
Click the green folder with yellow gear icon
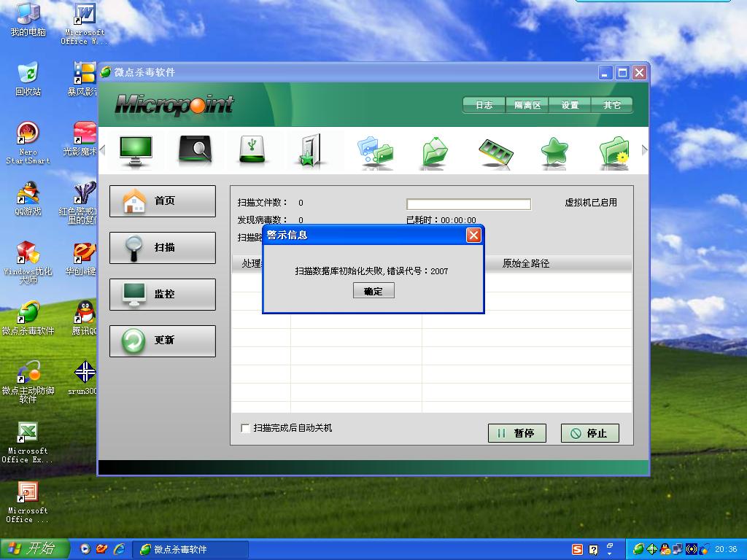[614, 152]
